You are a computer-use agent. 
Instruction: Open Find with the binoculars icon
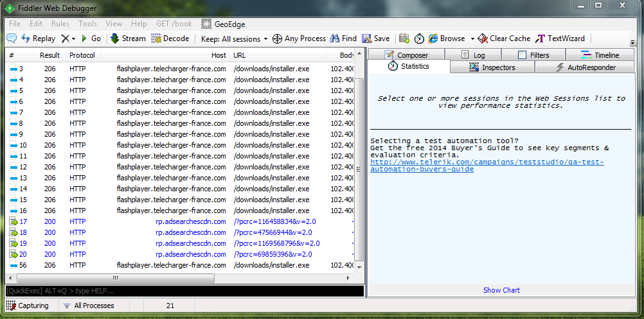[x=343, y=39]
